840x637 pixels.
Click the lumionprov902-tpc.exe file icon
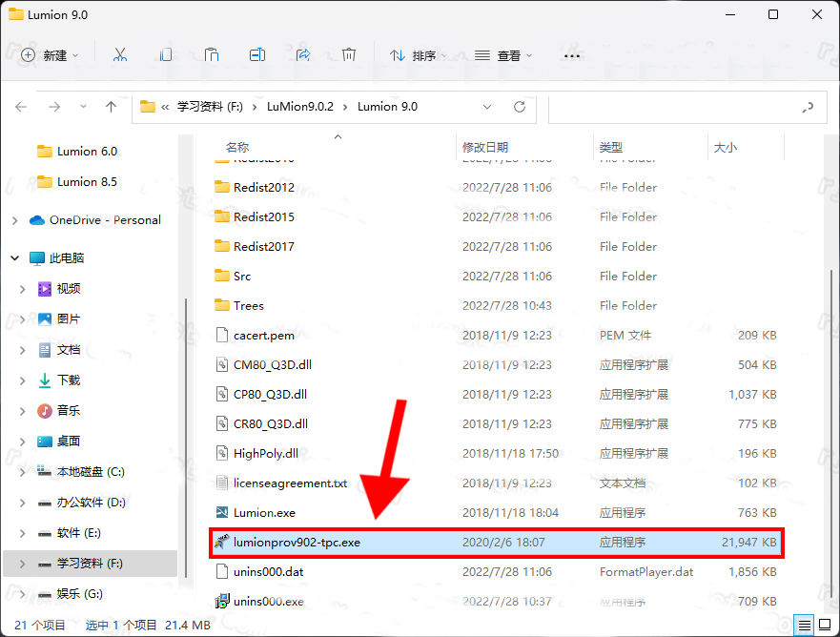click(222, 542)
